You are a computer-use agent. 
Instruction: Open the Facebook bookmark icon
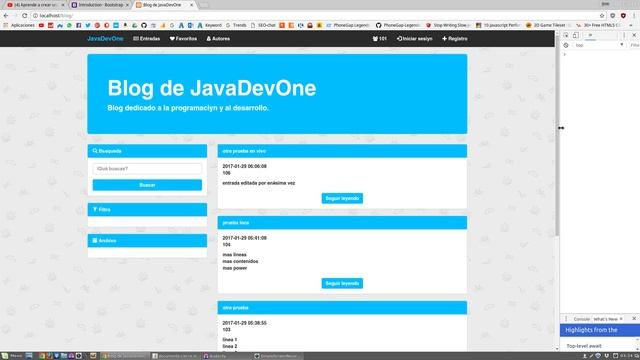point(79,25)
